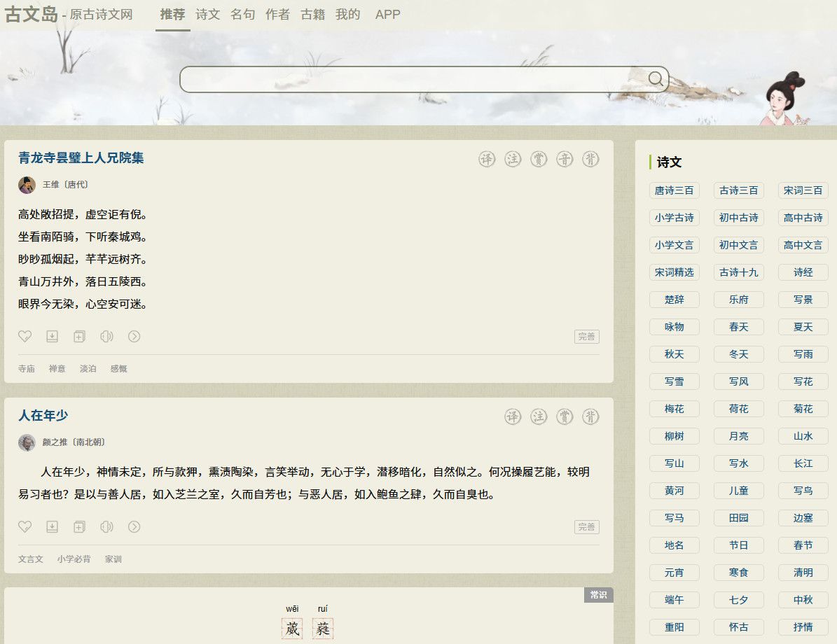Go to the 古籍 section in top navigation
Image resolution: width=837 pixels, height=644 pixels.
(312, 15)
